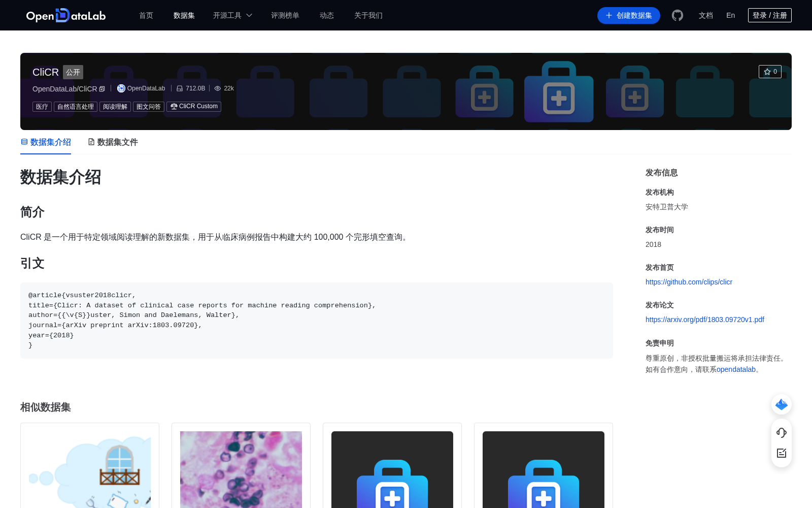Click the dataset introduction tab icon
Viewport: 812px width, 508px height.
click(24, 142)
